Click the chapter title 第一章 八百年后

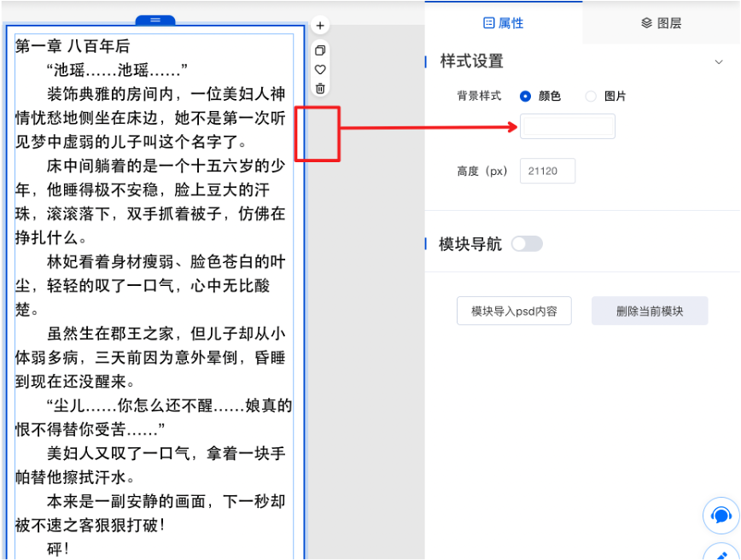(x=73, y=46)
